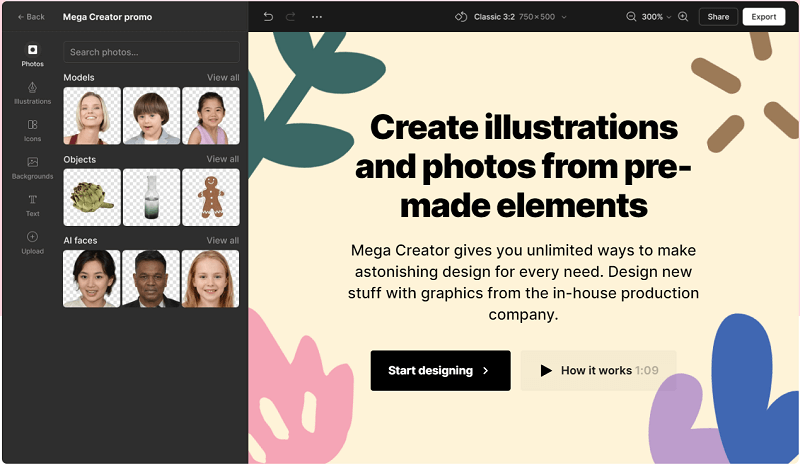800x465 pixels.
Task: Open the Backgrounds panel
Action: point(32,167)
